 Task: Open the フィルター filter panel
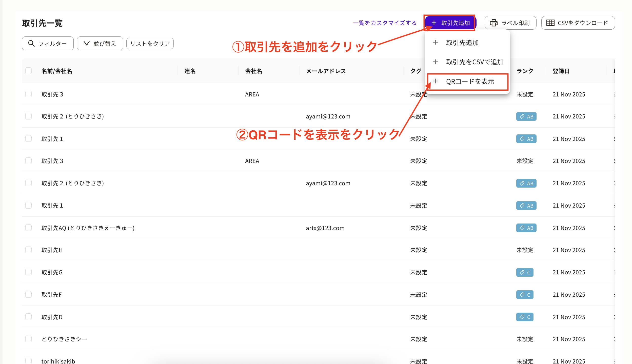(x=48, y=43)
